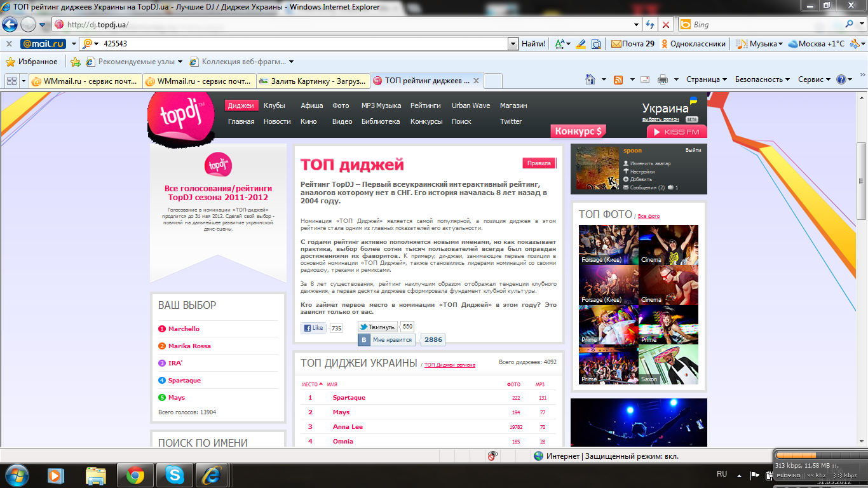Click the page vertical scrollbar thumb

[x=862, y=181]
